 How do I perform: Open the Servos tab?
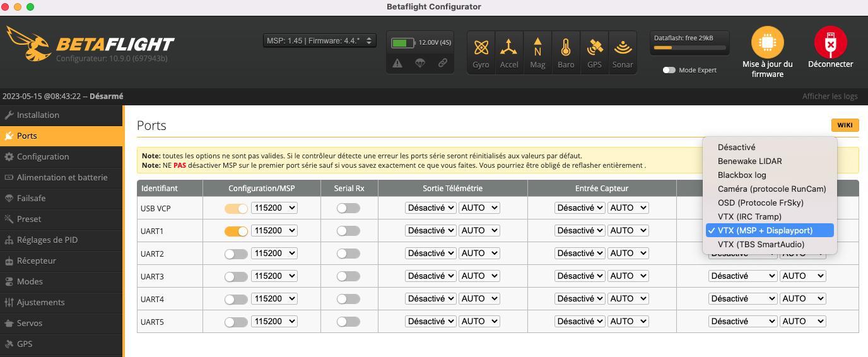[61, 323]
